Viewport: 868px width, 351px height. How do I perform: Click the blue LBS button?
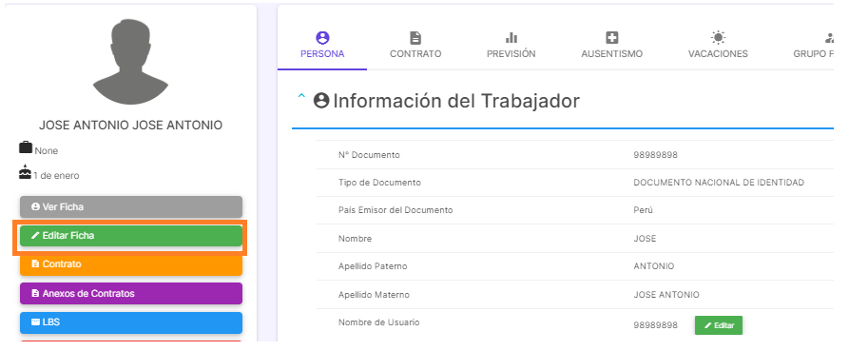click(x=131, y=322)
